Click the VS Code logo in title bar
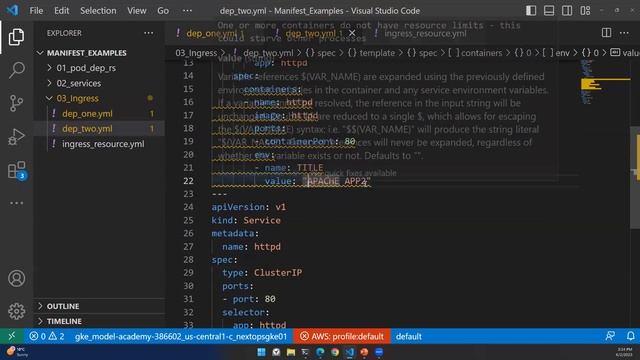The height and width of the screenshot is (360, 640). pos(12,10)
